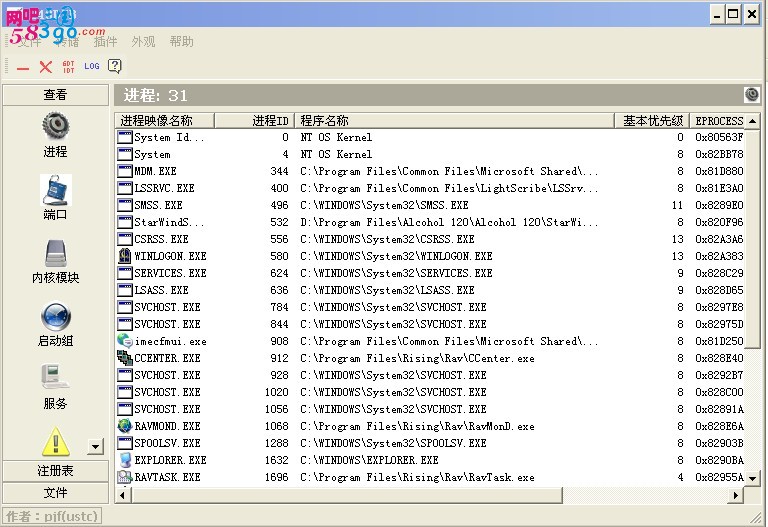Click the sidebar down-arrow dropdown button
The width and height of the screenshot is (768, 527).
[x=96, y=447]
